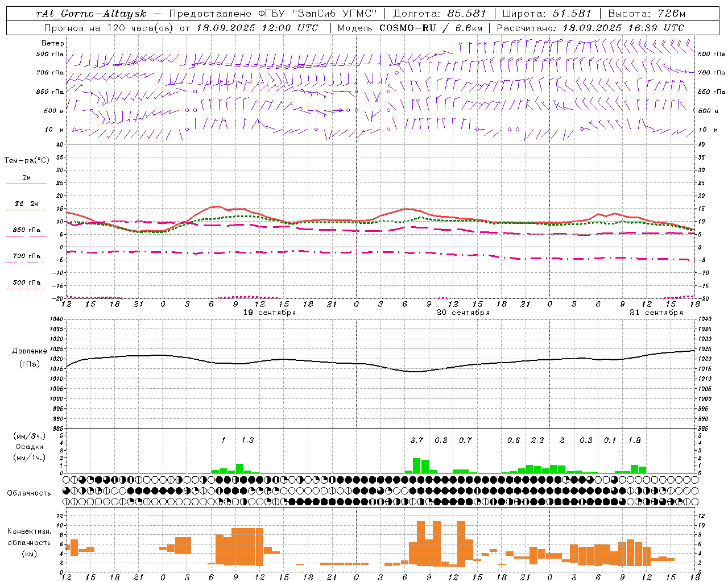Click the Осадки panel label
Viewport: 728px width, 582px height.
point(28,447)
